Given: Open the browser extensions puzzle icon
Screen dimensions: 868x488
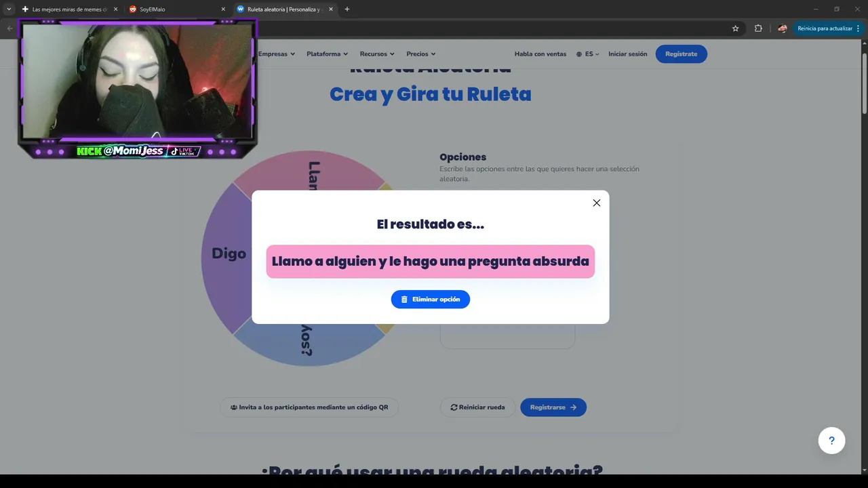Looking at the screenshot, I should pyautogui.click(x=758, y=28).
